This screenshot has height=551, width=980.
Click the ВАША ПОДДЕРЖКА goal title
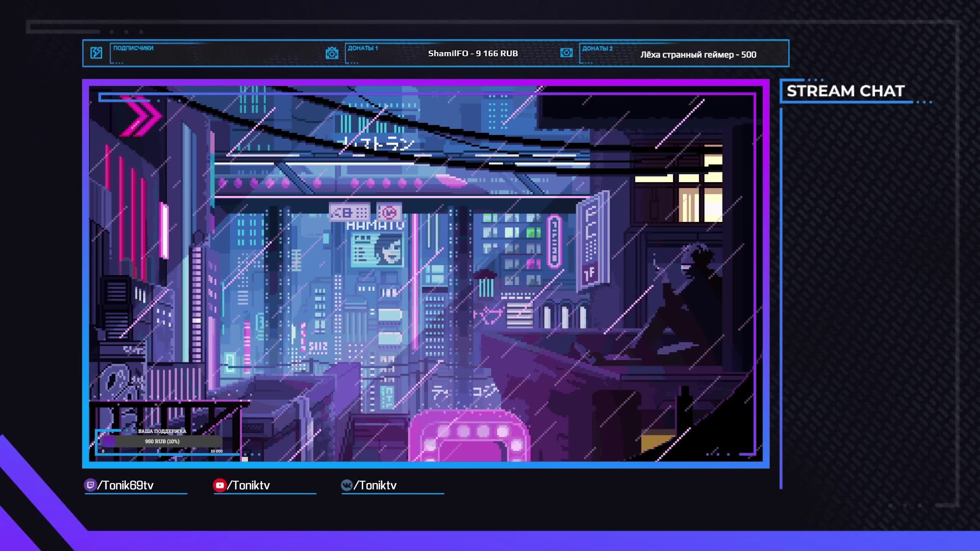[162, 431]
